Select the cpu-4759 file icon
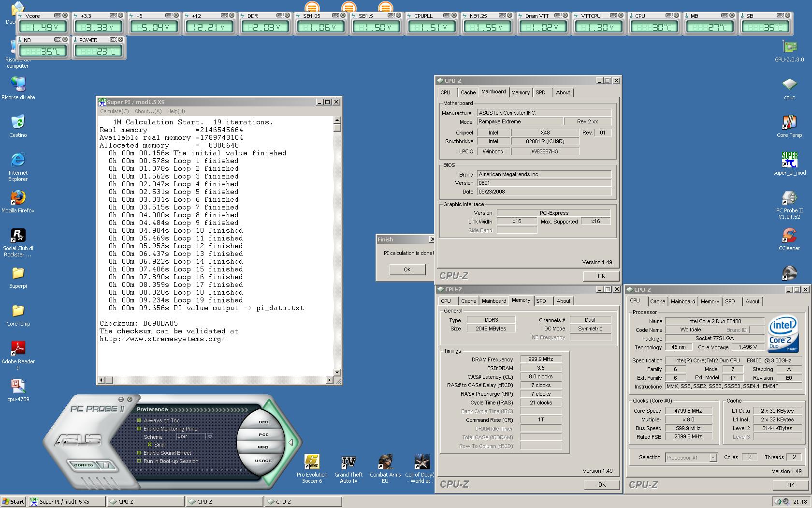The width and height of the screenshot is (812, 508). click(18, 390)
